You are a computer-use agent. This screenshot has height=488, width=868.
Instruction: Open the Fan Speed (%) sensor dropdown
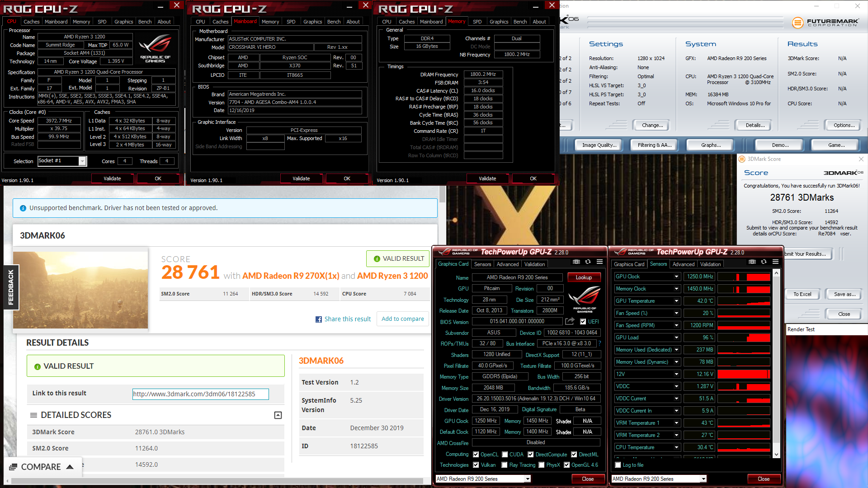click(676, 313)
